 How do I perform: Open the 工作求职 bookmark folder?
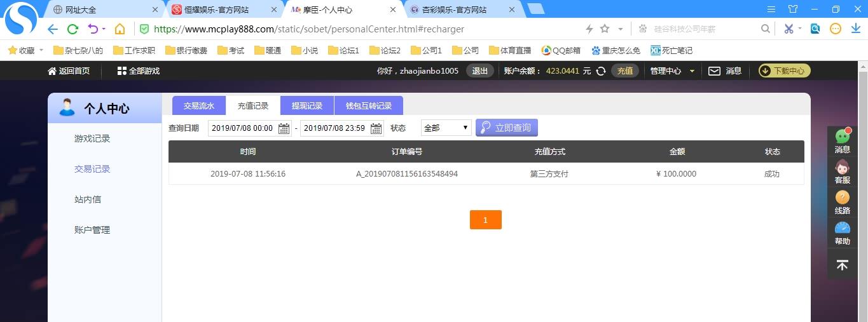pyautogui.click(x=134, y=50)
